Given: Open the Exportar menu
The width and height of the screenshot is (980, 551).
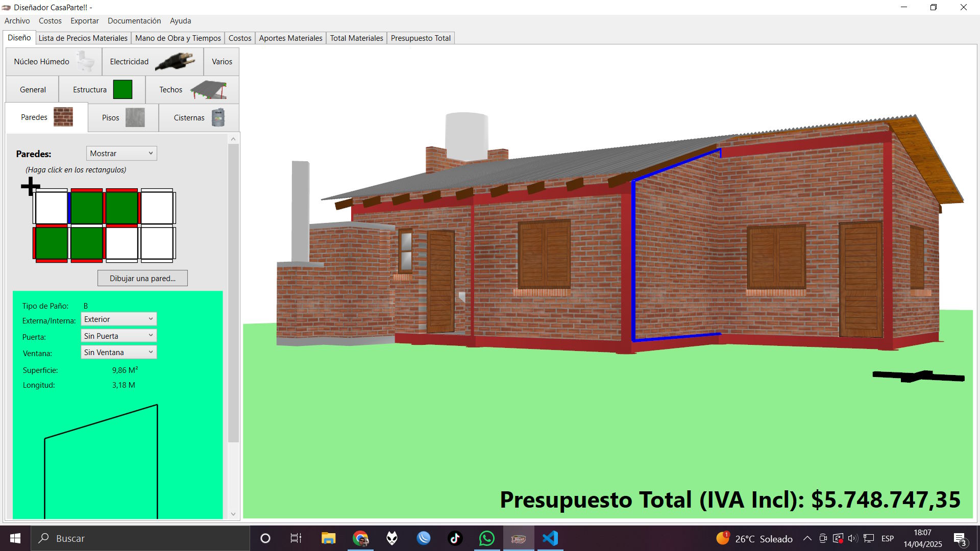Looking at the screenshot, I should click(84, 21).
